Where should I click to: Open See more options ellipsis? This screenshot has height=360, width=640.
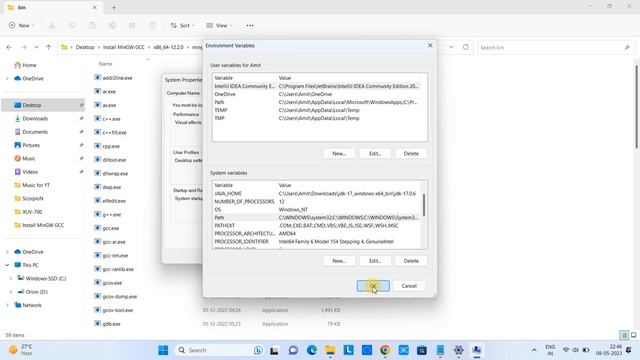point(250,25)
